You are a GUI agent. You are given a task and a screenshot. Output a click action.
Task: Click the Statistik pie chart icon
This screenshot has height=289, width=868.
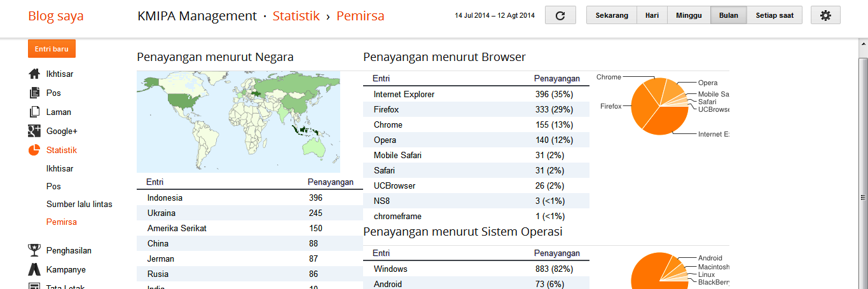click(34, 150)
